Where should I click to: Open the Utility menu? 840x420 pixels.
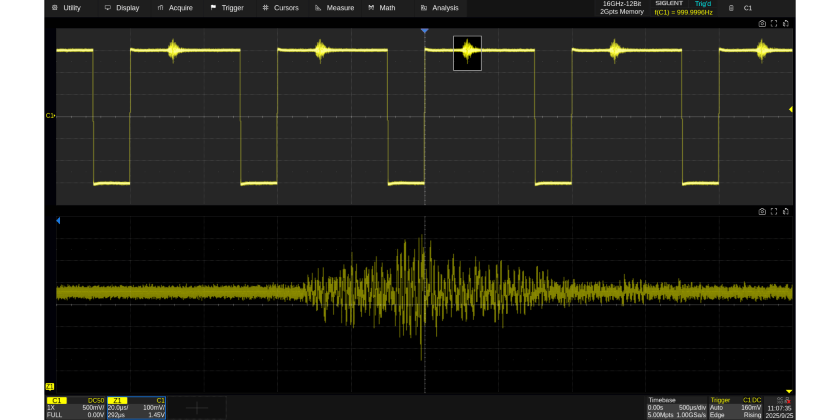tap(66, 7)
